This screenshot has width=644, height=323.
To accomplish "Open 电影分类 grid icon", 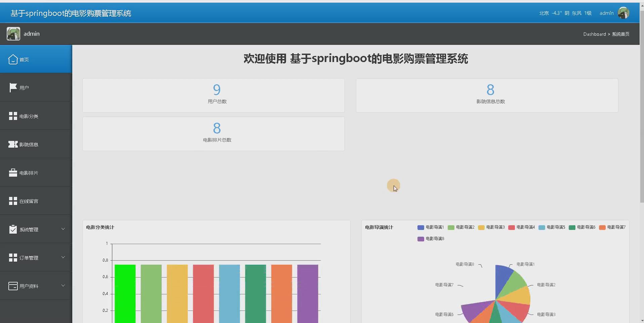I will pos(13,116).
